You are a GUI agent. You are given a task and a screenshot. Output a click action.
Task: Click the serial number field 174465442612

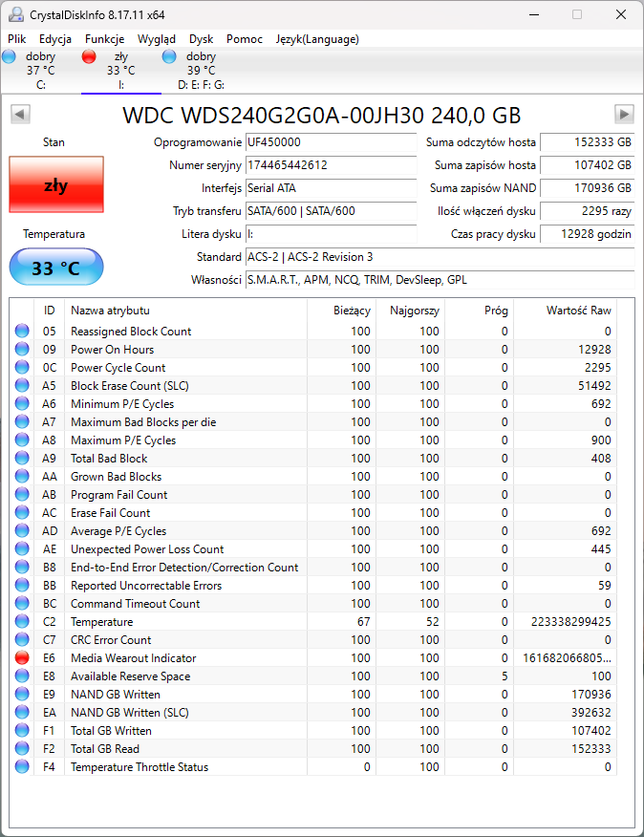click(332, 165)
